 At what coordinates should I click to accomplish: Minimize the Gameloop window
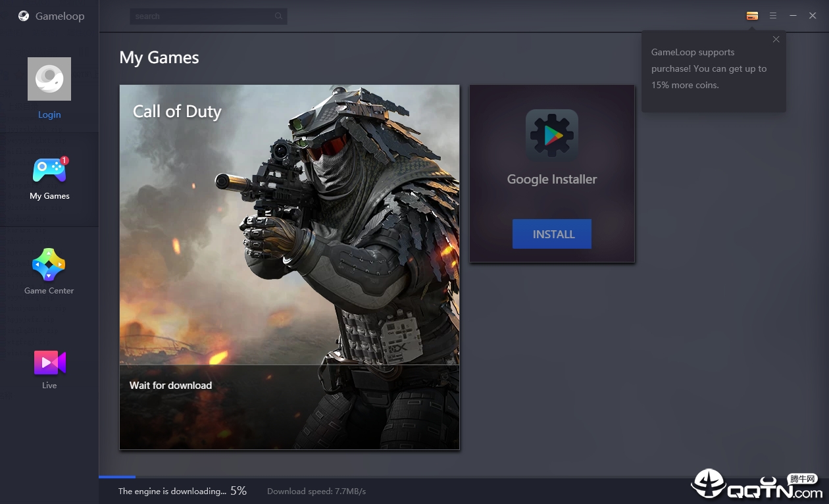793,16
